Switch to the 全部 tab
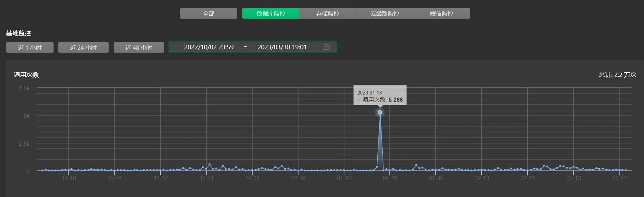Screen dimensions: 644x197 [x=209, y=13]
